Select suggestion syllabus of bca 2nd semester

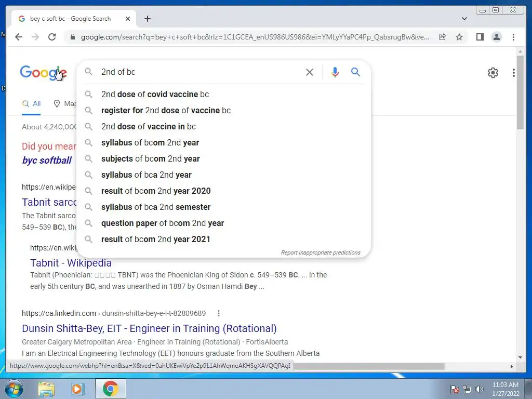tap(224, 207)
